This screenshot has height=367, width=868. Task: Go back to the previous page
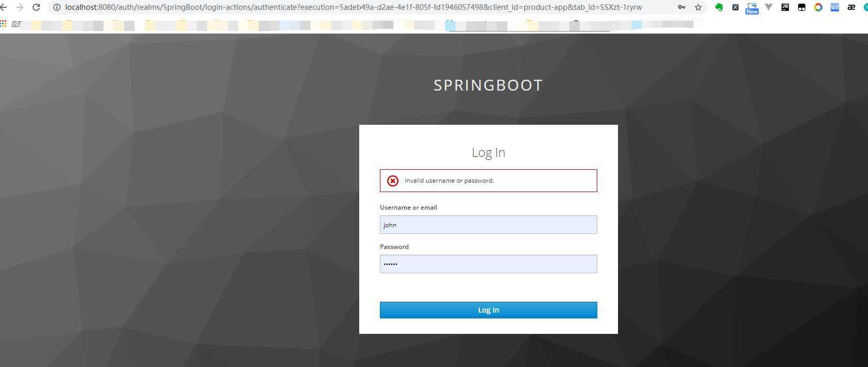pyautogui.click(x=3, y=7)
